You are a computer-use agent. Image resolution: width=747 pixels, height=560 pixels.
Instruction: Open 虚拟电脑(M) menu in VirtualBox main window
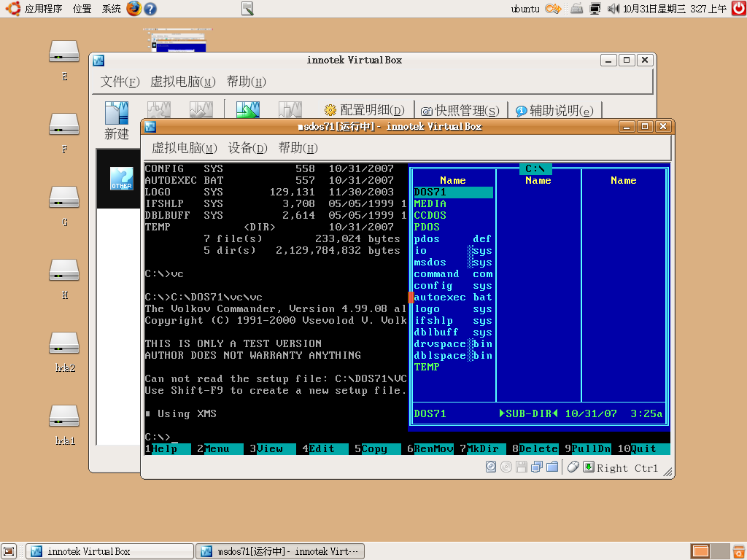pyautogui.click(x=183, y=82)
